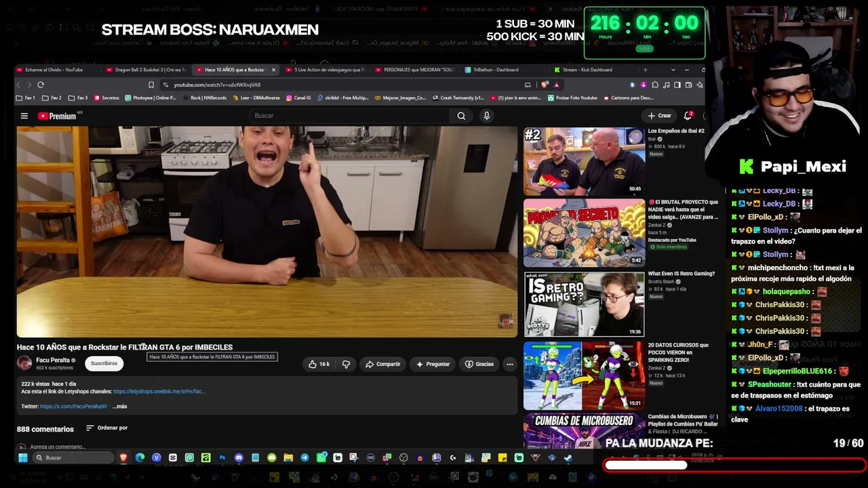The width and height of the screenshot is (868, 488).
Task: Click the YouTube Buscar search field
Action: (349, 116)
